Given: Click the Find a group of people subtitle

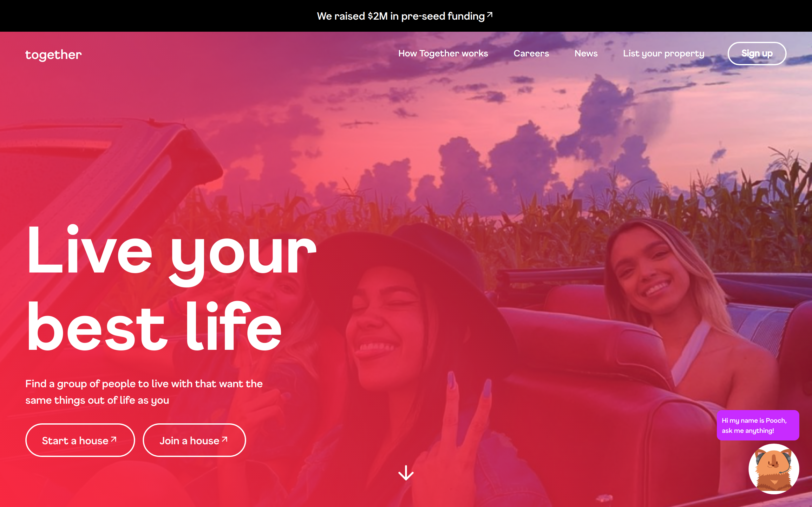Looking at the screenshot, I should [144, 392].
